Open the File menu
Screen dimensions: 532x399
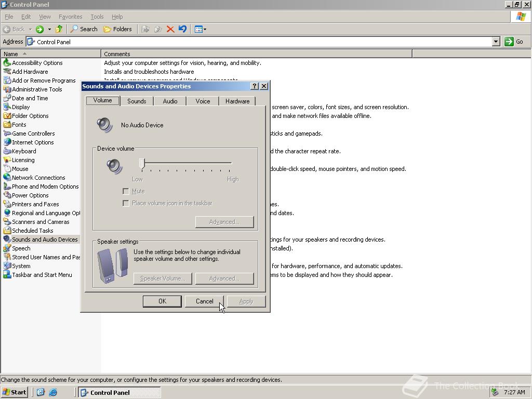pyautogui.click(x=9, y=17)
